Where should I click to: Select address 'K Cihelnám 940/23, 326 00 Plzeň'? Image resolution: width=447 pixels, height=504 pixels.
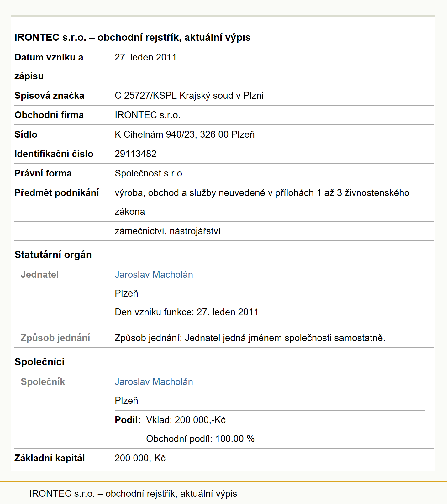click(x=185, y=134)
